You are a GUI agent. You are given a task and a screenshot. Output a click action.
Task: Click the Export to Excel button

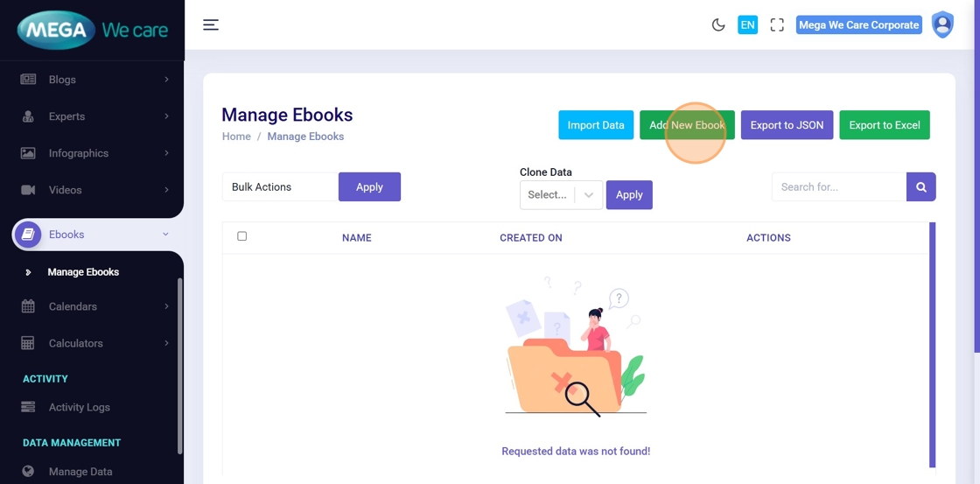pyautogui.click(x=885, y=125)
